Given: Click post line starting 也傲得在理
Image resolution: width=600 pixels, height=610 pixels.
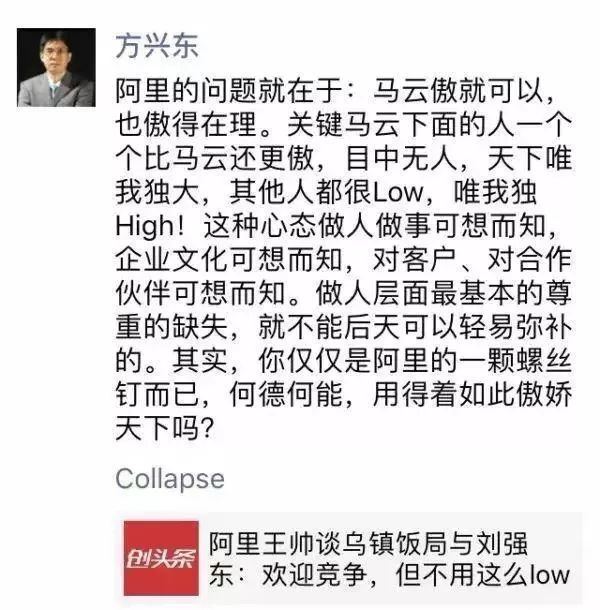Looking at the screenshot, I should pos(344,124).
